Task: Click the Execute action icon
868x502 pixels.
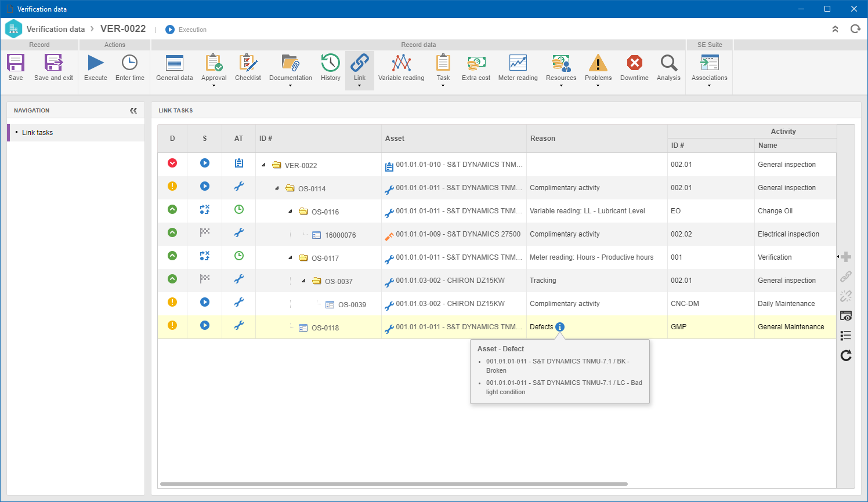Action: tap(96, 63)
